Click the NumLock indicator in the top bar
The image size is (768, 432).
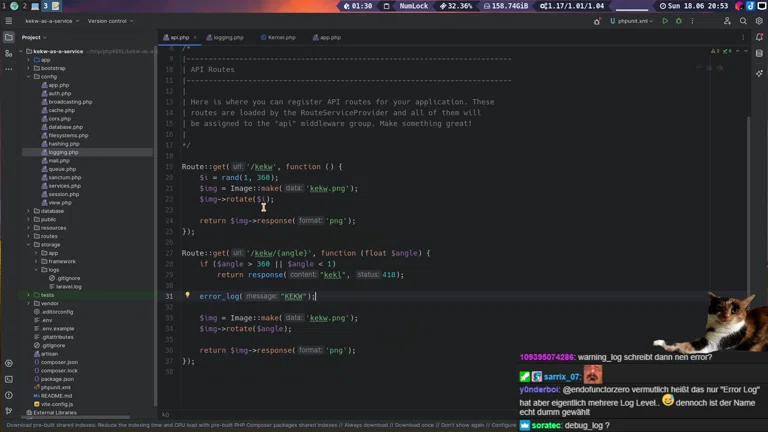(x=413, y=6)
